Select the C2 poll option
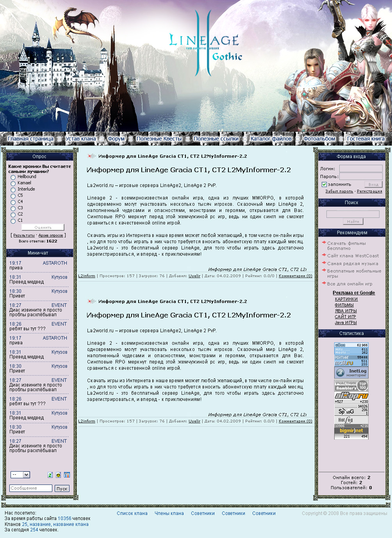Screen dimensions: 392x538 point(13,215)
